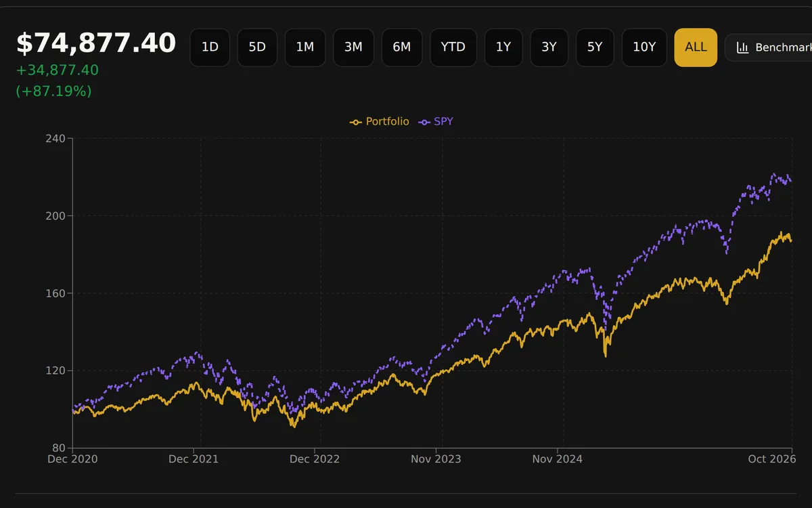This screenshot has width=812, height=508.
Task: Choose the 3Y range button
Action: [x=549, y=47]
